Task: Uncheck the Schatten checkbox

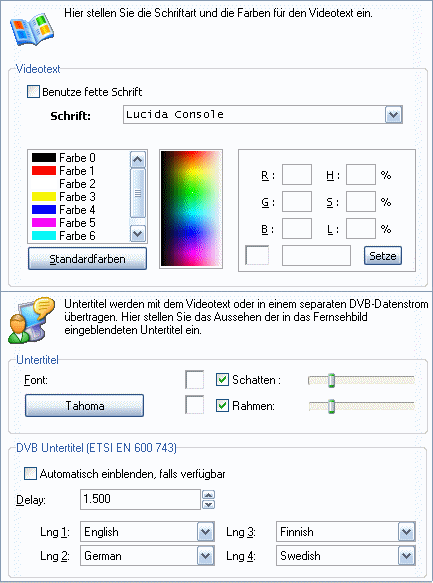Action: tap(222, 380)
